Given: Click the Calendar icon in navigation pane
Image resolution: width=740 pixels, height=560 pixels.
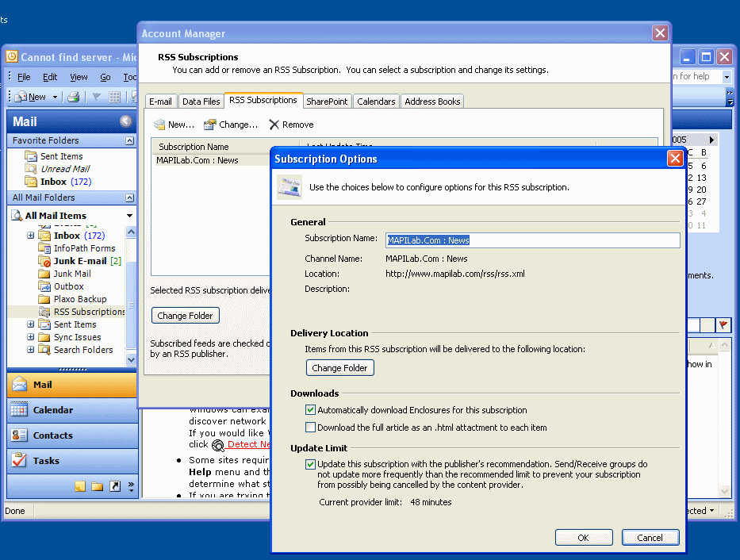Looking at the screenshot, I should pos(19,410).
